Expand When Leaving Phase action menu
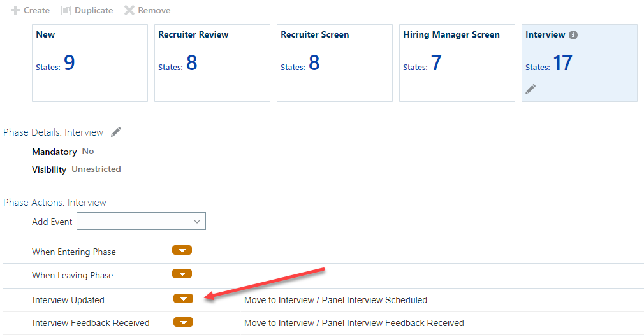The width and height of the screenshot is (644, 335). point(182,274)
